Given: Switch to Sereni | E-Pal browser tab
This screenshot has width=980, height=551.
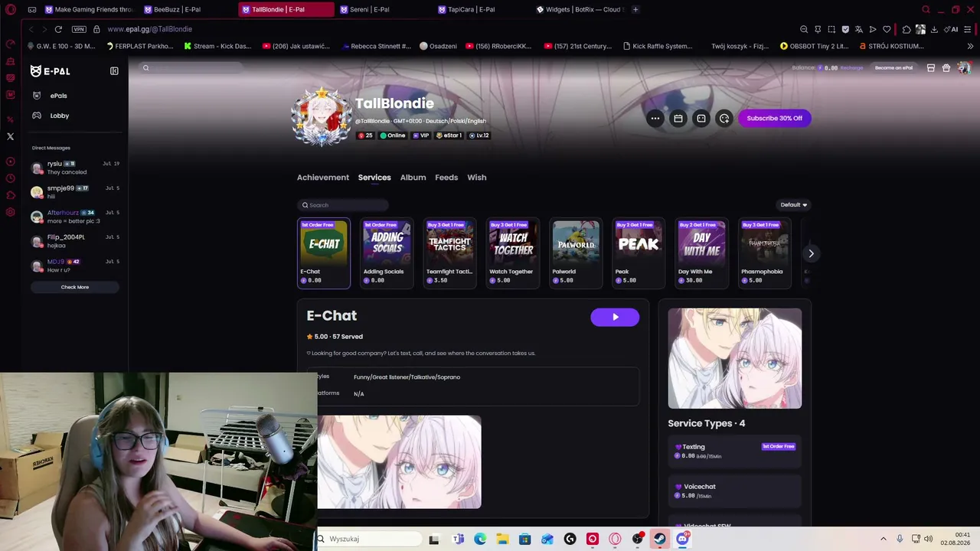Looking at the screenshot, I should coord(383,9).
